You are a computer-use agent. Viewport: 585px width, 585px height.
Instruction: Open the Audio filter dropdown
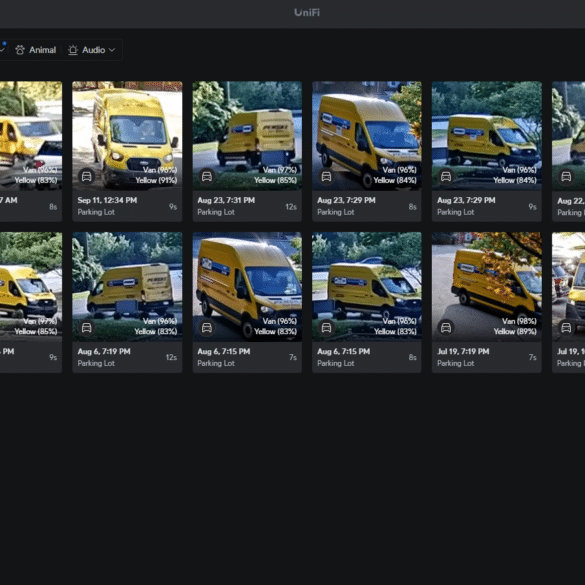point(91,50)
